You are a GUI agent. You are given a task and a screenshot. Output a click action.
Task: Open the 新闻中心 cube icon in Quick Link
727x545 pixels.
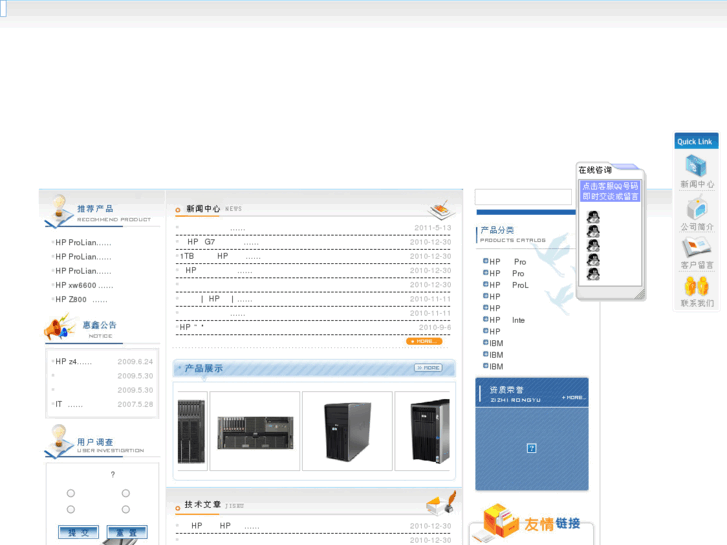(696, 166)
